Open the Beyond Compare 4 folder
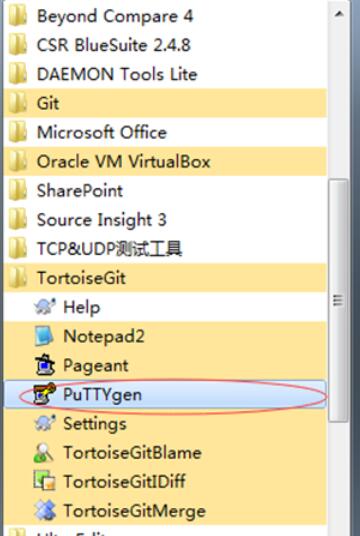This screenshot has width=360, height=536. tap(165, 16)
